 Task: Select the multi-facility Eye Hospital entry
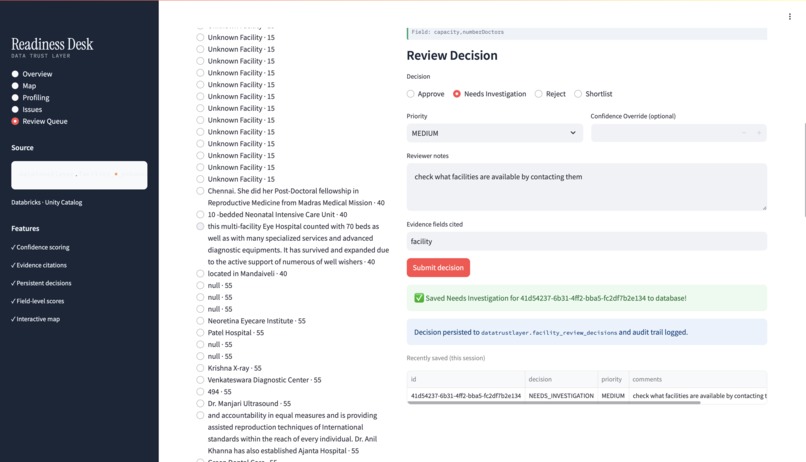click(x=292, y=244)
